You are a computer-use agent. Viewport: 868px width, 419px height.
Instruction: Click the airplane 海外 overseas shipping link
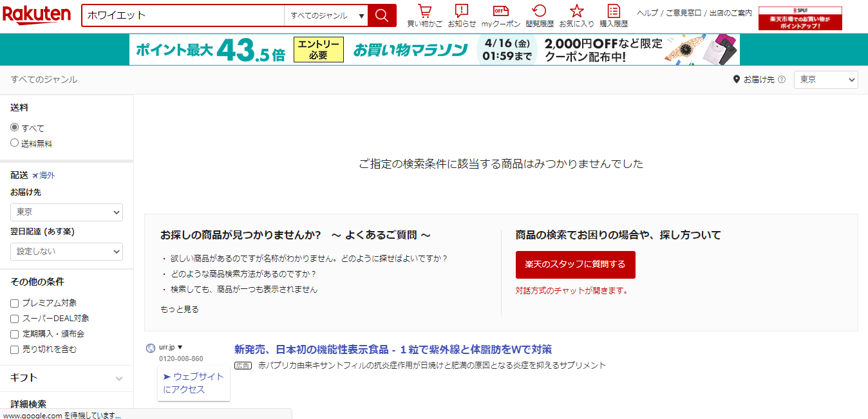coord(44,175)
